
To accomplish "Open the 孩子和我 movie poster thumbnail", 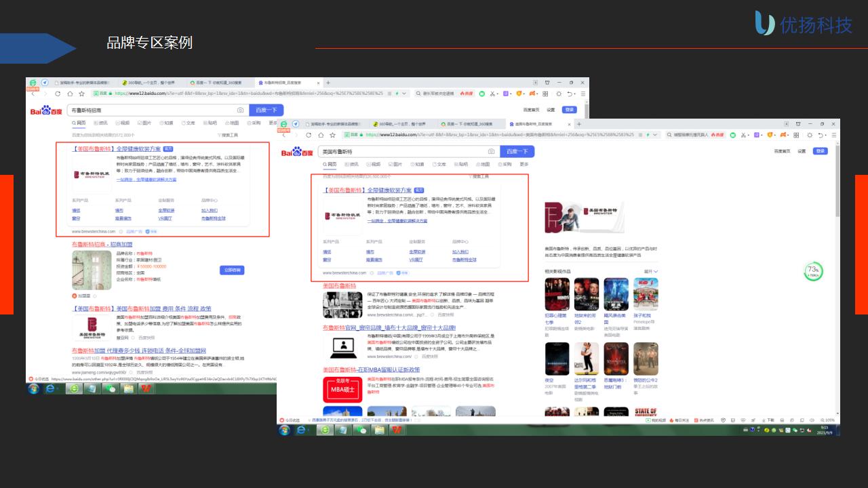I will 646,294.
